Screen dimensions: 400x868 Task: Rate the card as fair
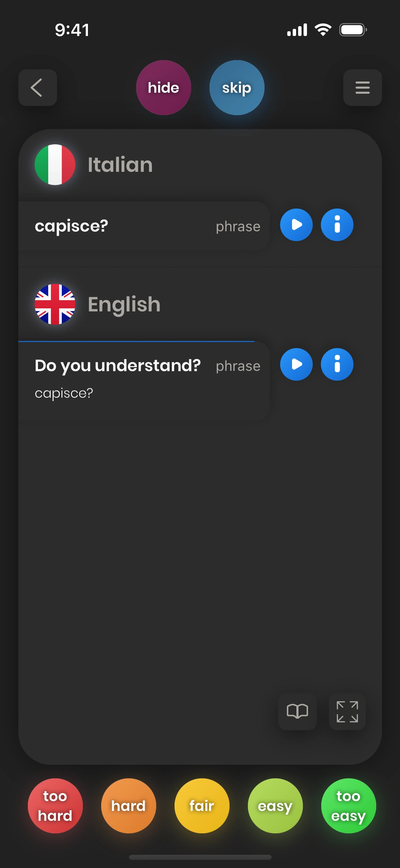(x=202, y=806)
